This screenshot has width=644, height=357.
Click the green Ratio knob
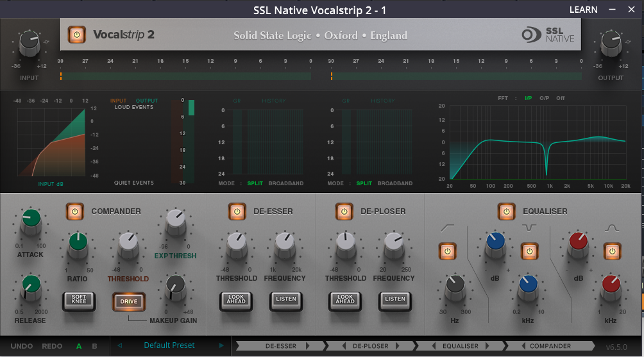coord(78,244)
